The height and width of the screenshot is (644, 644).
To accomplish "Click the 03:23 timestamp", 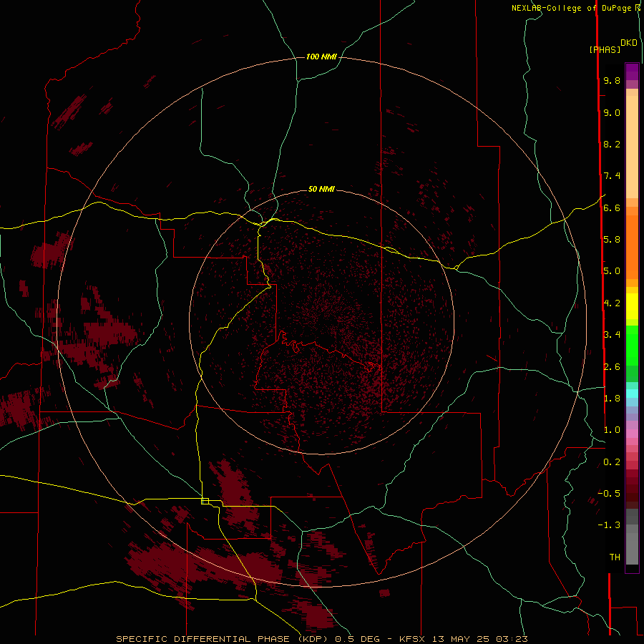I will (x=512, y=639).
